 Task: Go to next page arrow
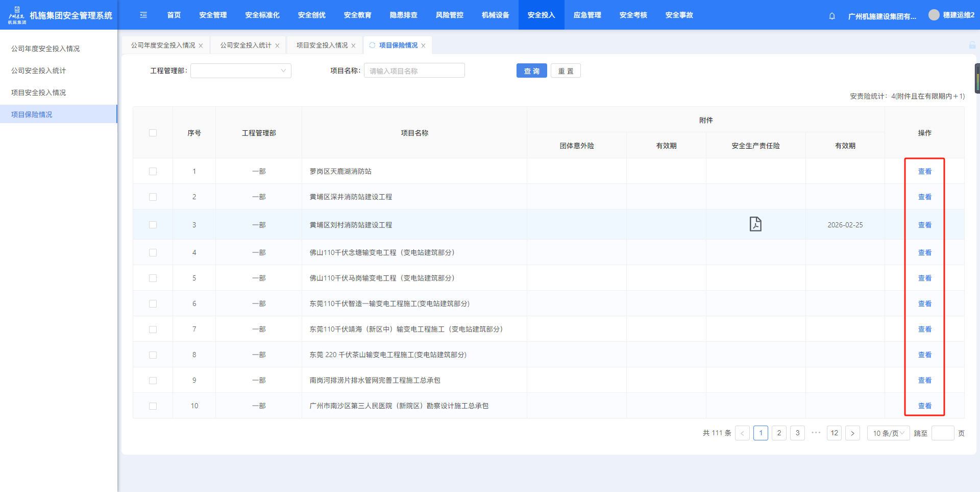(x=852, y=433)
